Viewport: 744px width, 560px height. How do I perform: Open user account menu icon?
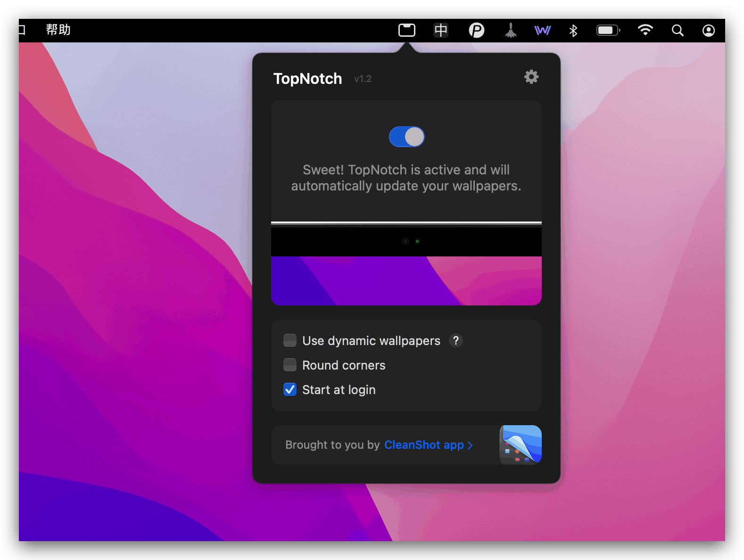pyautogui.click(x=709, y=31)
